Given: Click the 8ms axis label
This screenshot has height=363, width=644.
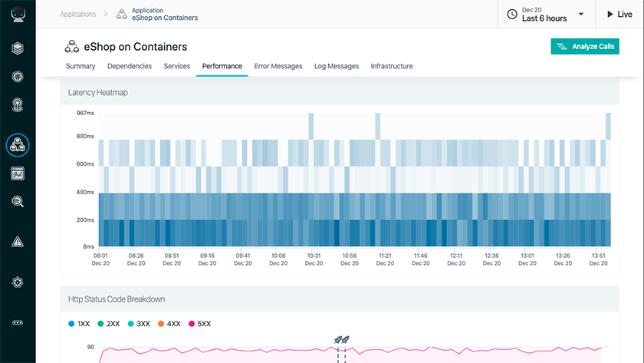Looking at the screenshot, I should (x=89, y=246).
